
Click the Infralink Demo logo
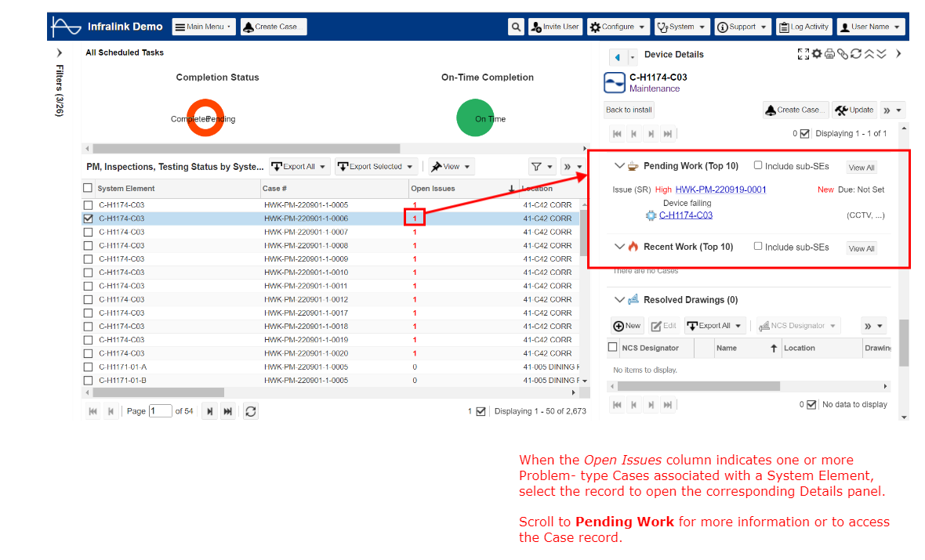(x=66, y=27)
